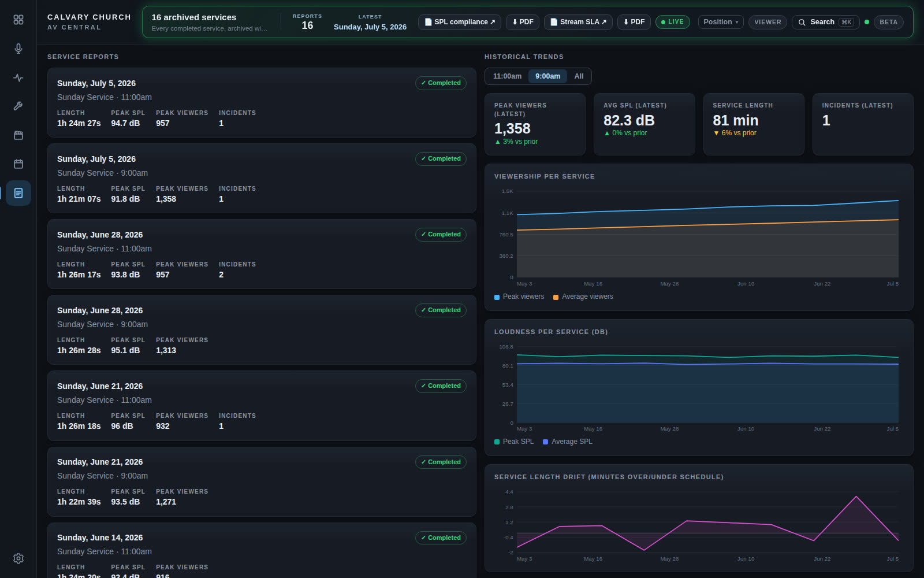Select the All trends tab
Screen dimensions: 924x578
click(579, 76)
